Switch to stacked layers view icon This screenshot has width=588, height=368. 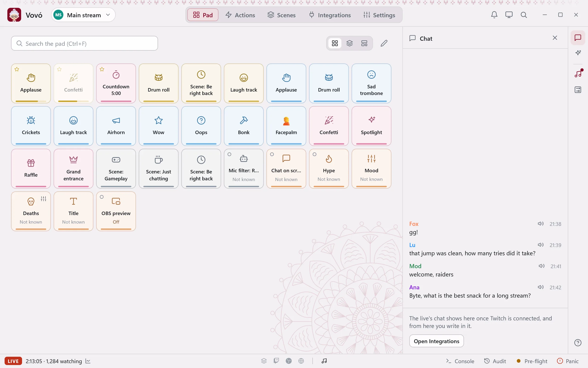[349, 43]
